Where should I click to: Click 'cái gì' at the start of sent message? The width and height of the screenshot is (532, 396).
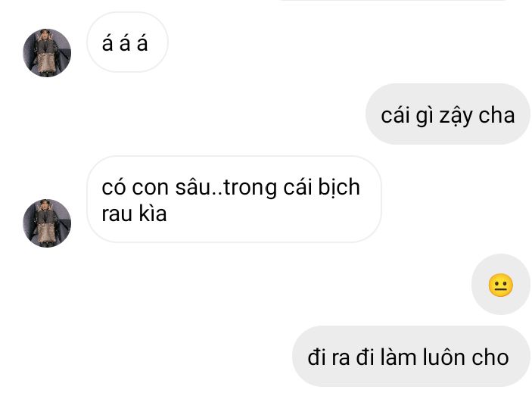tap(407, 116)
